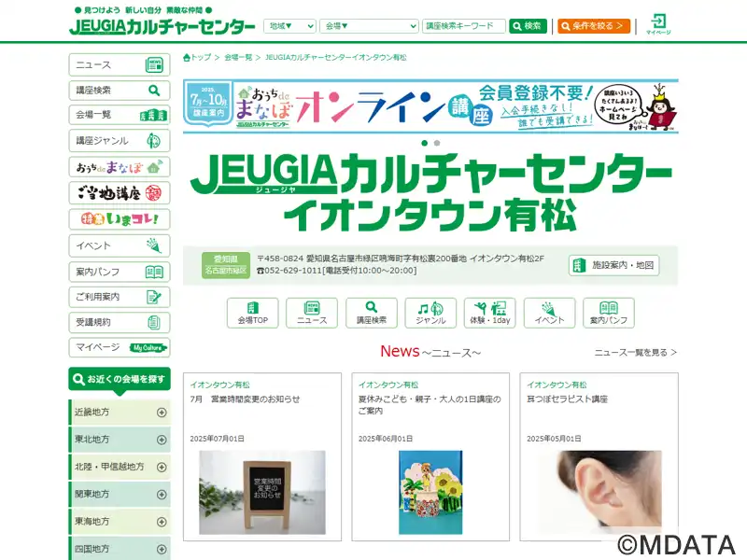Click the 愛知県 名古屋市緑区 green label
This screenshot has width=747, height=560.
[x=226, y=265]
